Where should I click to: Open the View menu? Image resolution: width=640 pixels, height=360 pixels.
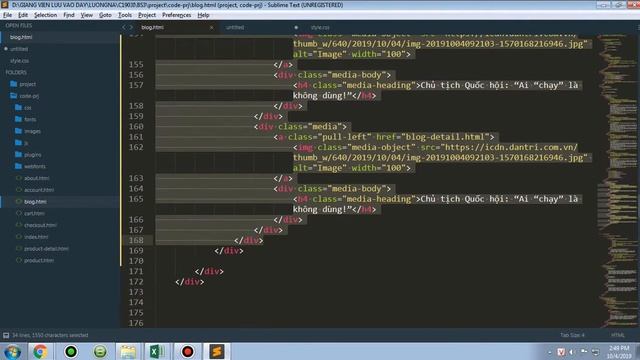pyautogui.click(x=87, y=15)
